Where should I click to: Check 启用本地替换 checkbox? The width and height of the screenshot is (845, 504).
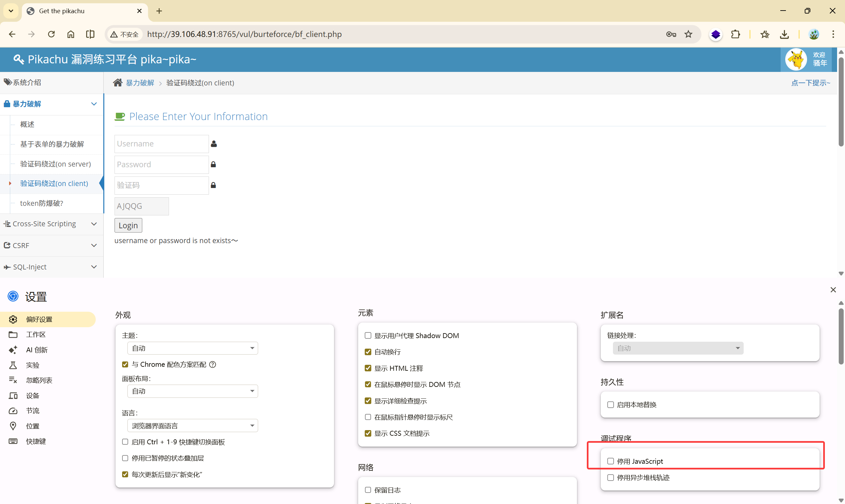[611, 404]
